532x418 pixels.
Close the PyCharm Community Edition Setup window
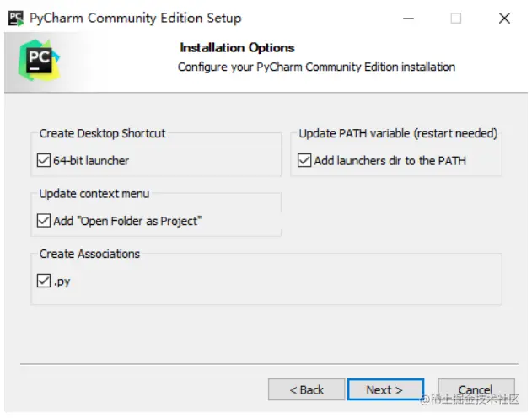pyautogui.click(x=504, y=18)
